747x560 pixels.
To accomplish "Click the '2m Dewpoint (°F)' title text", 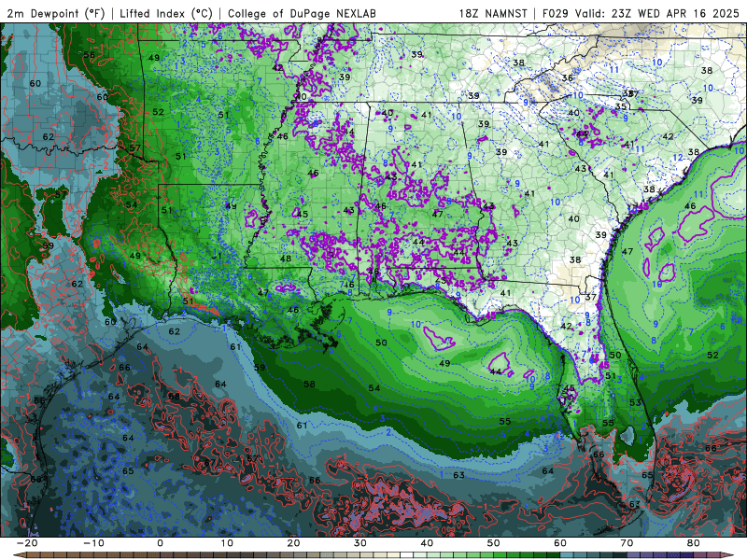I will [56, 13].
